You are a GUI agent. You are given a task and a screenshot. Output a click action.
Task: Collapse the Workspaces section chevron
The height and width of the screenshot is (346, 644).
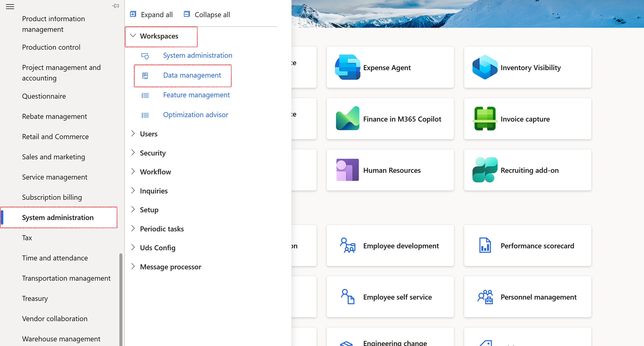(133, 36)
